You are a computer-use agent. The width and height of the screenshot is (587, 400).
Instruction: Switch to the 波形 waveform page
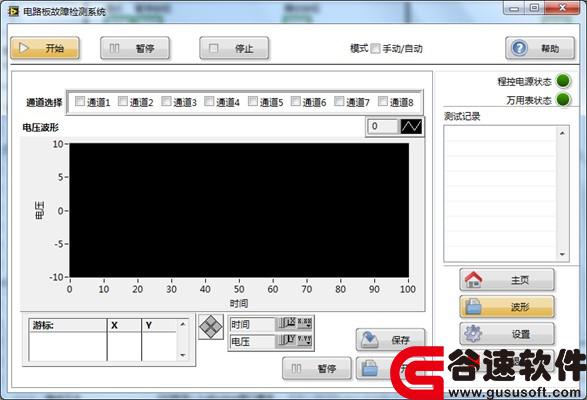(507, 307)
